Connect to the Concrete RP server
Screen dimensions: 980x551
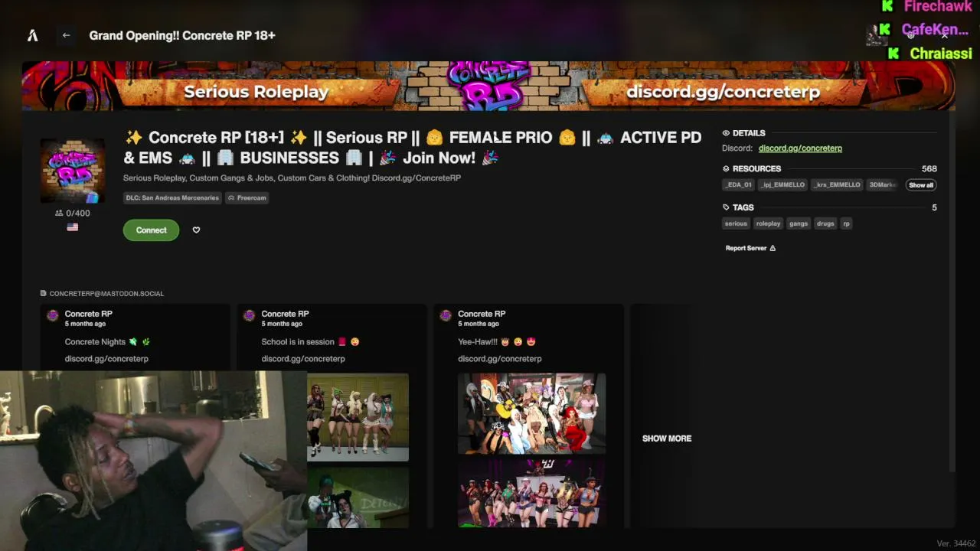[151, 230]
